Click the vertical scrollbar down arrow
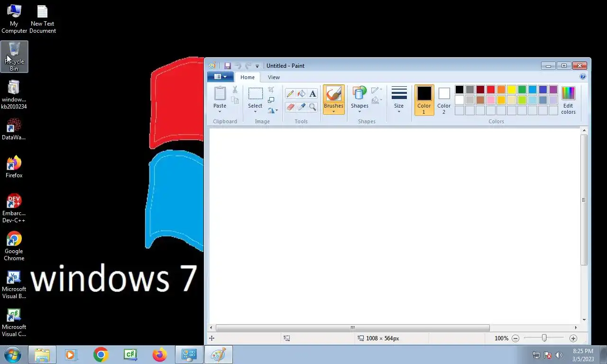607x364 pixels. point(584,319)
